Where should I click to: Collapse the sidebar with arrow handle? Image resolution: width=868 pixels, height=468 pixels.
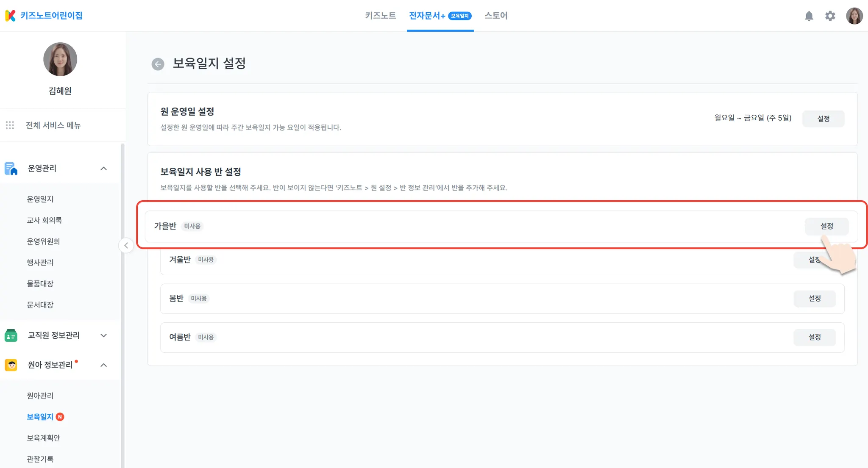click(x=126, y=245)
